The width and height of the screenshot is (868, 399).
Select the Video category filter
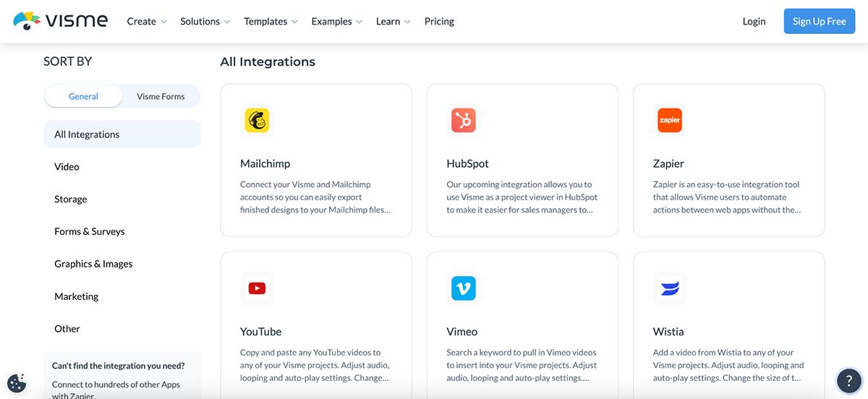coord(67,167)
